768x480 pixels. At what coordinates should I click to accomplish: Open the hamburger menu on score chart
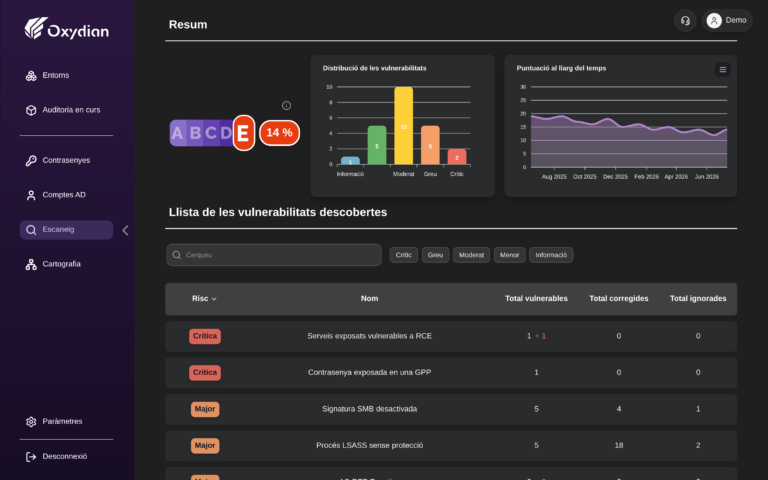click(x=722, y=70)
